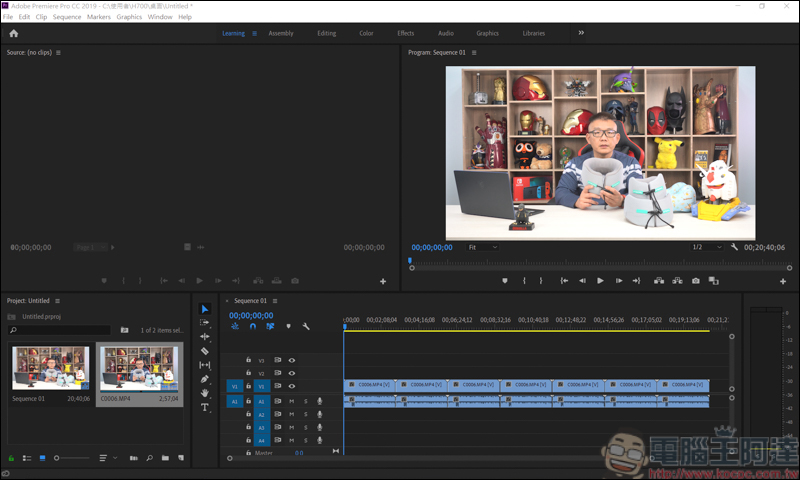
Task: Select the Type tool
Action: tap(205, 407)
